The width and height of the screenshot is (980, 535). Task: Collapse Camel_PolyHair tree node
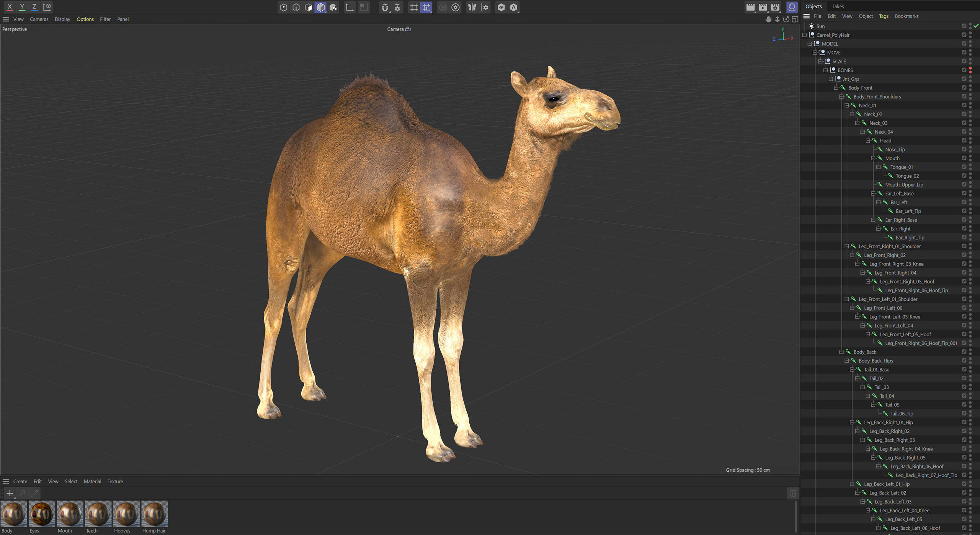coord(805,35)
